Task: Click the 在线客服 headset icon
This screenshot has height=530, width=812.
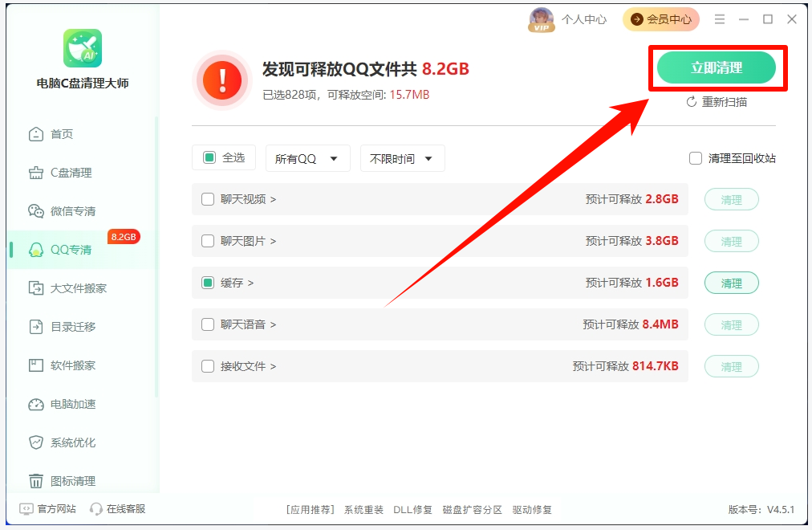Action: (x=95, y=509)
